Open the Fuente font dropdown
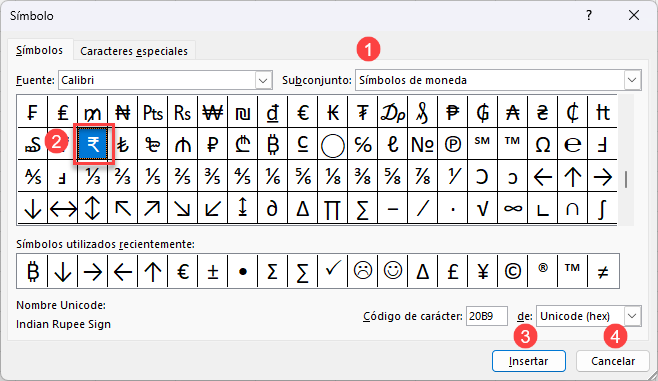658x381 pixels. coord(263,80)
